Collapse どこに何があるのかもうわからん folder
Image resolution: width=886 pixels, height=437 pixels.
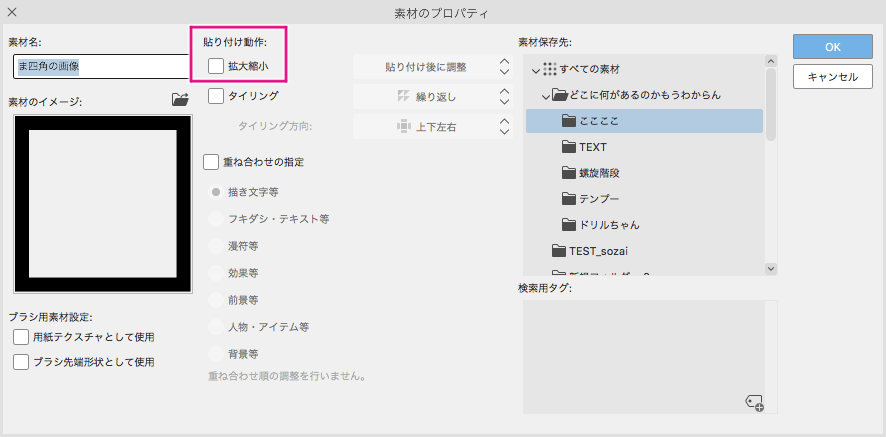point(546,96)
